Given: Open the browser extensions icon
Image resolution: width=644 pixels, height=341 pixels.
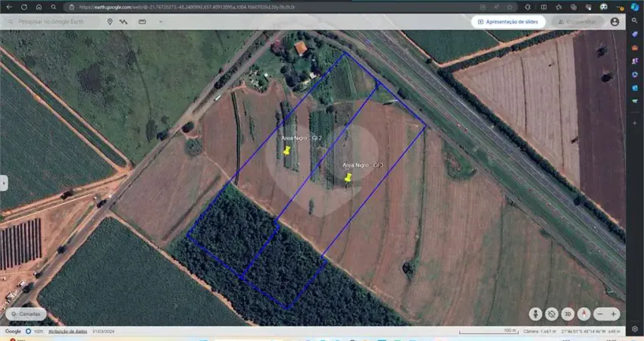Looking at the screenshot, I should point(528,7).
